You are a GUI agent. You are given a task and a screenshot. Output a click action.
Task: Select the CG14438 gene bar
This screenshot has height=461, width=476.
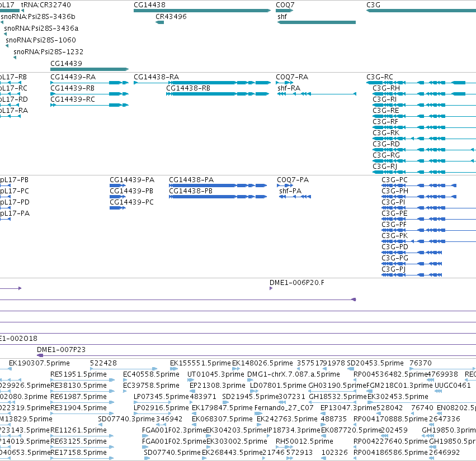[x=202, y=11]
